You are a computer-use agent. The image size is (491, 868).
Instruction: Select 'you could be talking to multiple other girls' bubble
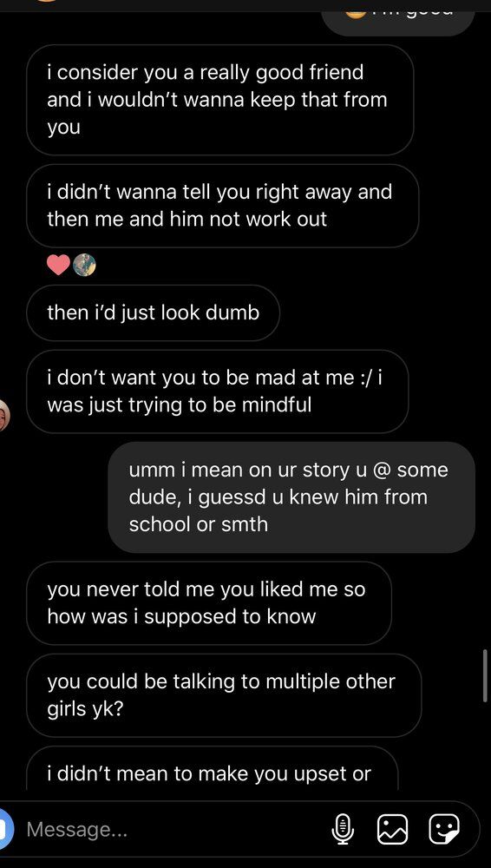pyautogui.click(x=224, y=695)
